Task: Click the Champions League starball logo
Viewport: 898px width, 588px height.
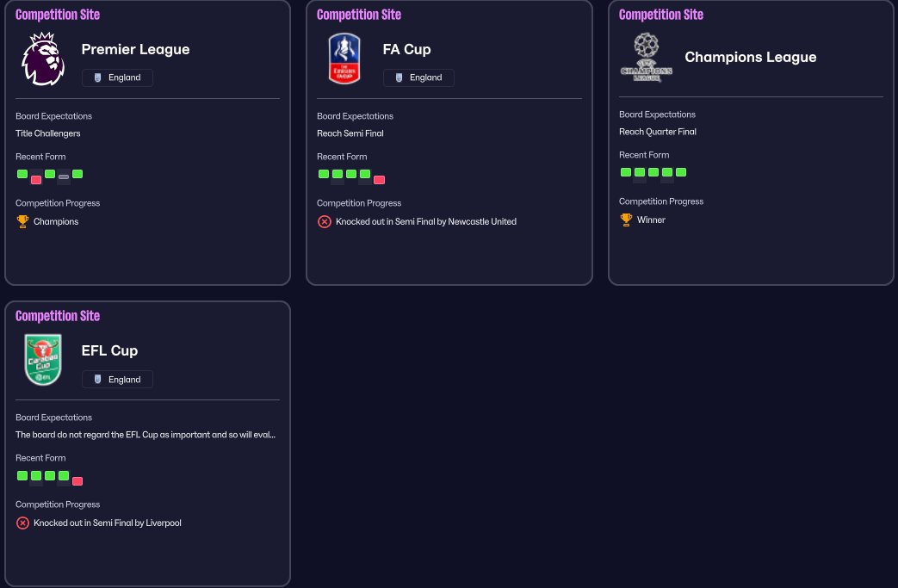Action: click(646, 58)
